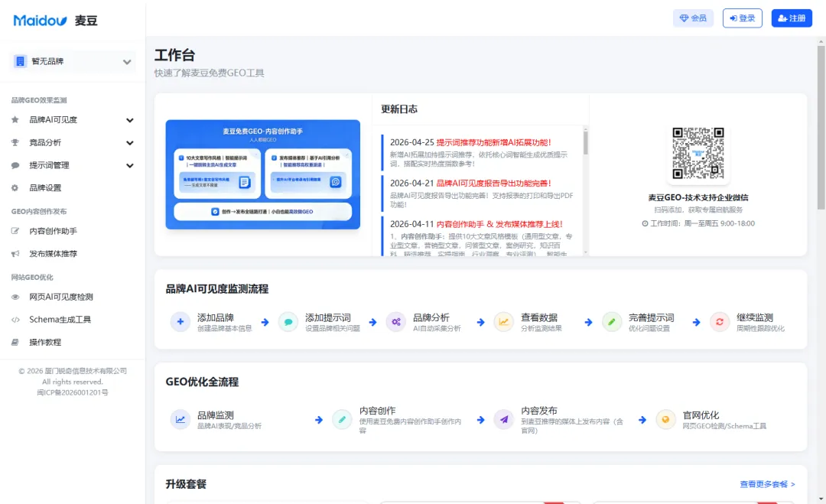The height and width of the screenshot is (504, 826).
Task: Click the line chart icon for 品牌监测
Action: [x=180, y=420]
